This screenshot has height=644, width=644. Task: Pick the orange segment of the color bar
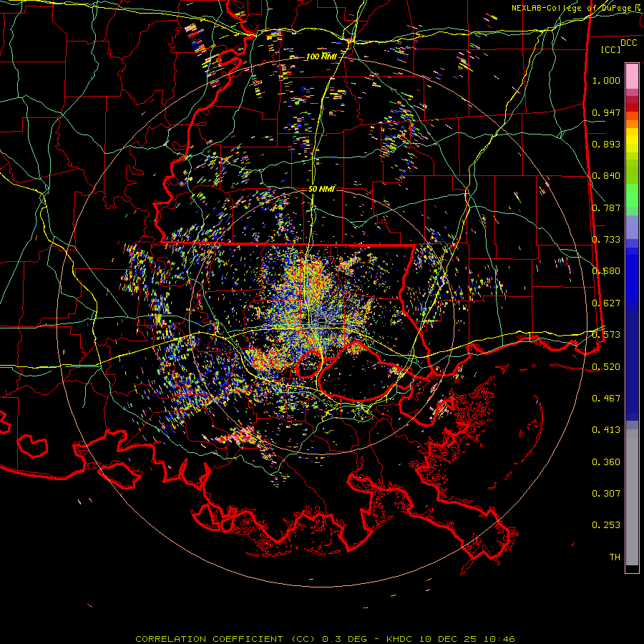pyautogui.click(x=632, y=124)
